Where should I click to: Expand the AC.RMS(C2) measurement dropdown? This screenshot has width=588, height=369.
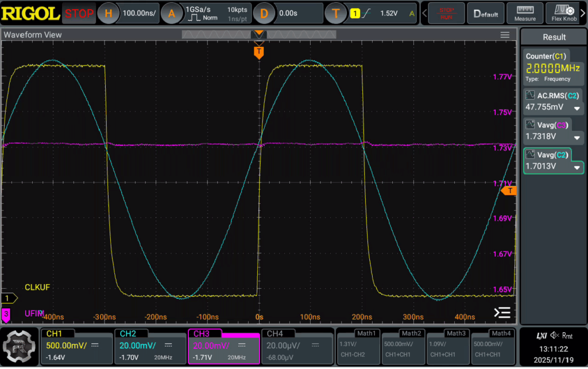[x=577, y=108]
